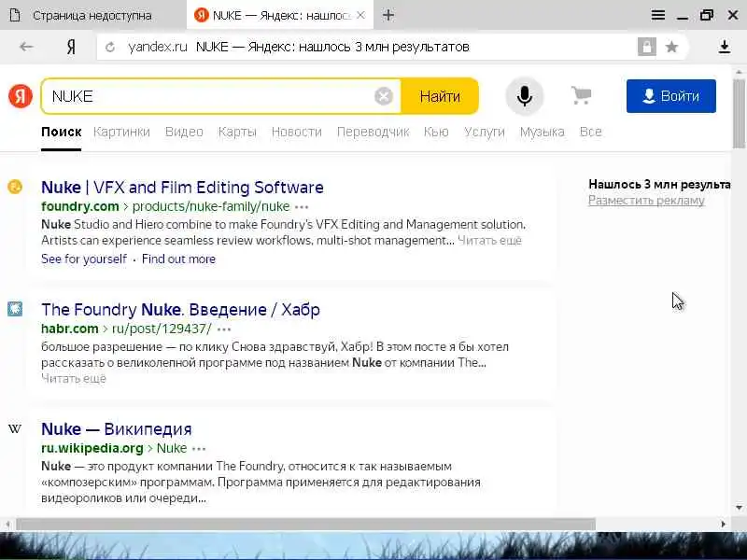Click the lock icon in the address bar
This screenshot has width=747, height=560.
tap(646, 47)
